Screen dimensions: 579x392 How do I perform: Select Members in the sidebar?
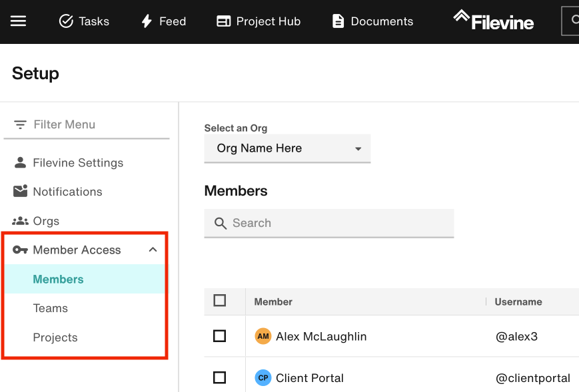[x=85, y=279]
